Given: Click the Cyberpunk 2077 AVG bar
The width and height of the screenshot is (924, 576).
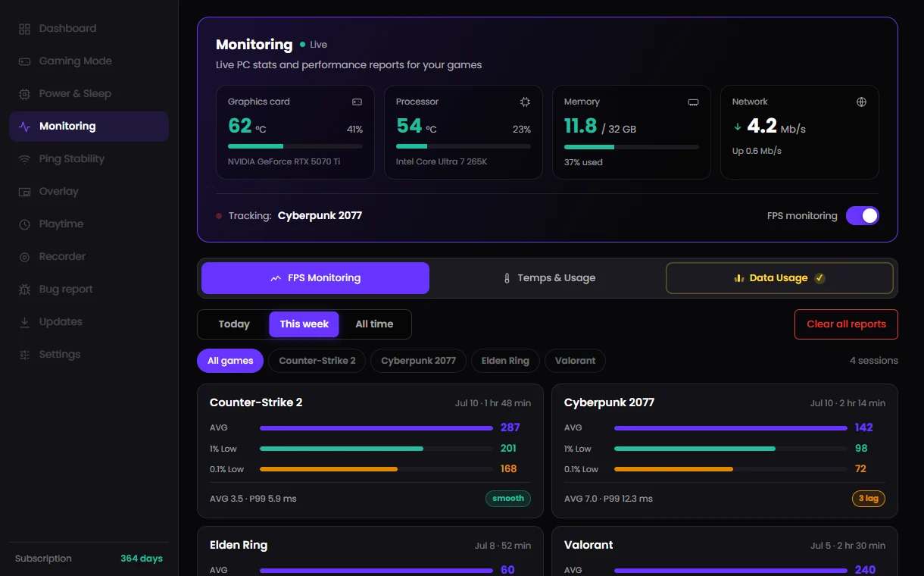Looking at the screenshot, I should (731, 428).
